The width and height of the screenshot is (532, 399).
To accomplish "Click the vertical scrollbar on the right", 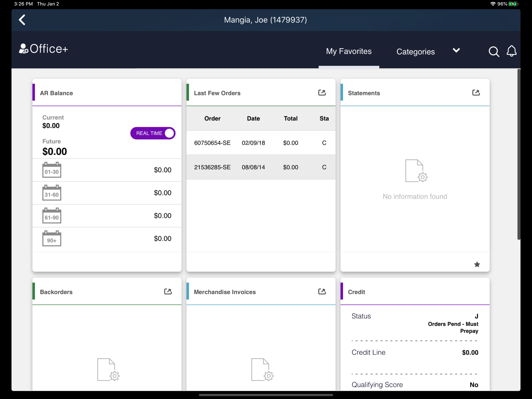I will pyautogui.click(x=519, y=154).
